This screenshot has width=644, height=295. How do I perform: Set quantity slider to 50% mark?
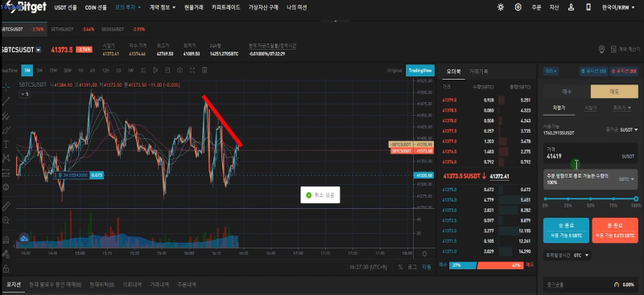pos(591,199)
